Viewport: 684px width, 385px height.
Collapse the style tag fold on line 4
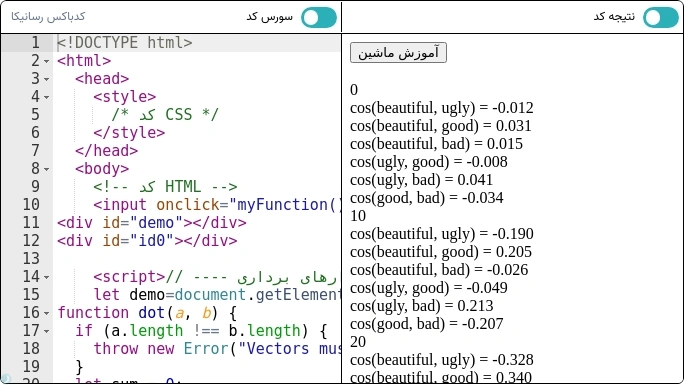pos(47,97)
